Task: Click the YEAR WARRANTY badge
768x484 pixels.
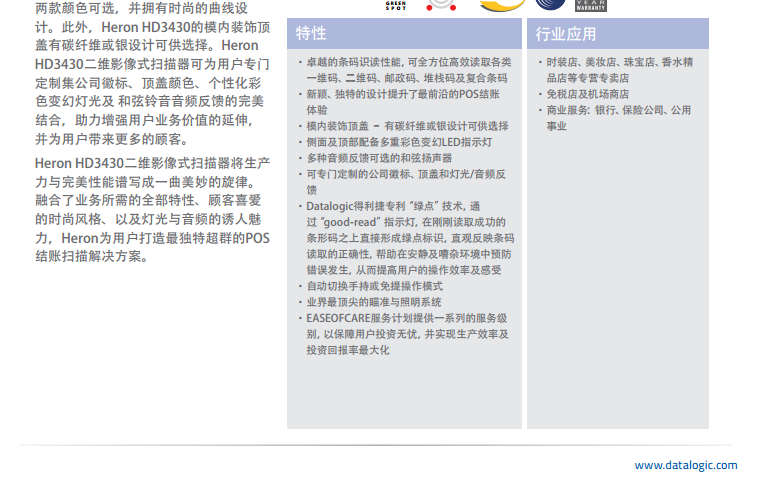Action: (590, 5)
